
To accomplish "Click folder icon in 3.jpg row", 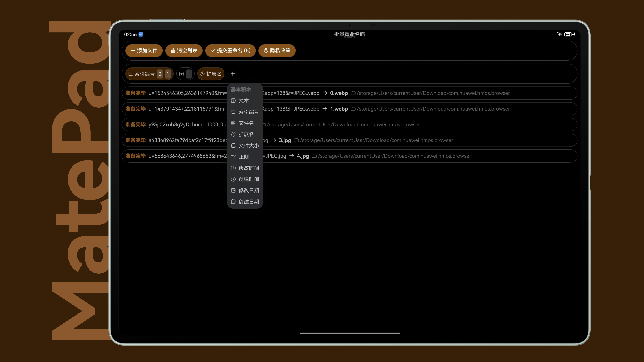I will click(x=296, y=140).
